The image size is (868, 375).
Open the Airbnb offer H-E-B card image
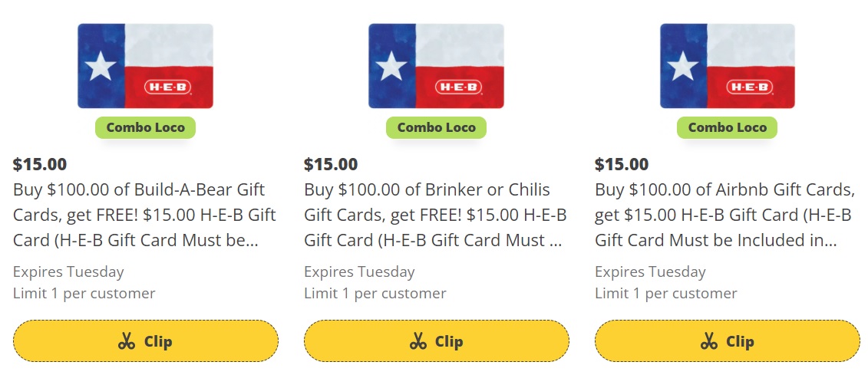[x=728, y=66]
